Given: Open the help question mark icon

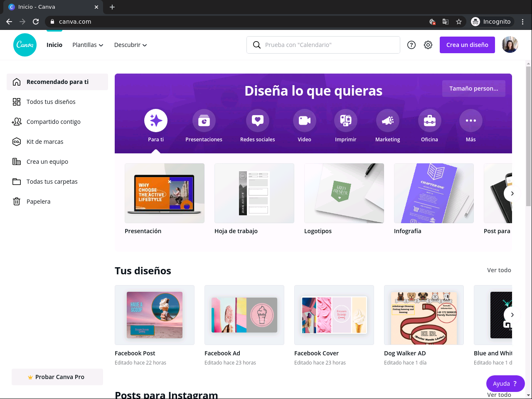Looking at the screenshot, I should pyautogui.click(x=411, y=45).
